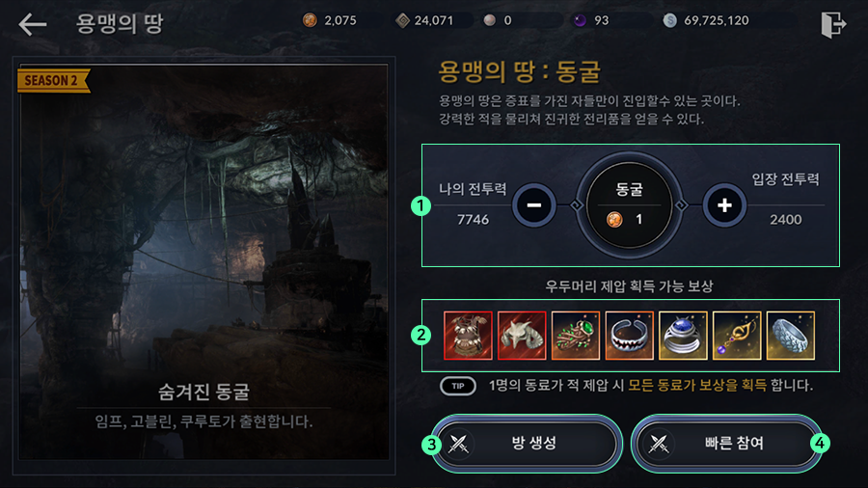Image resolution: width=868 pixels, height=488 pixels.
Task: Tap the purple orb currency icon showing 93
Action: coord(580,20)
